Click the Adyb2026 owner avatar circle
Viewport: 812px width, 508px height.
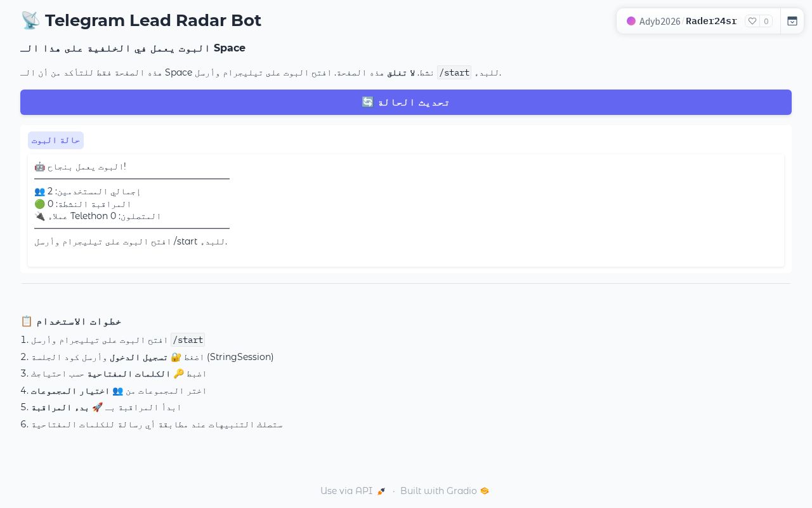(x=631, y=21)
